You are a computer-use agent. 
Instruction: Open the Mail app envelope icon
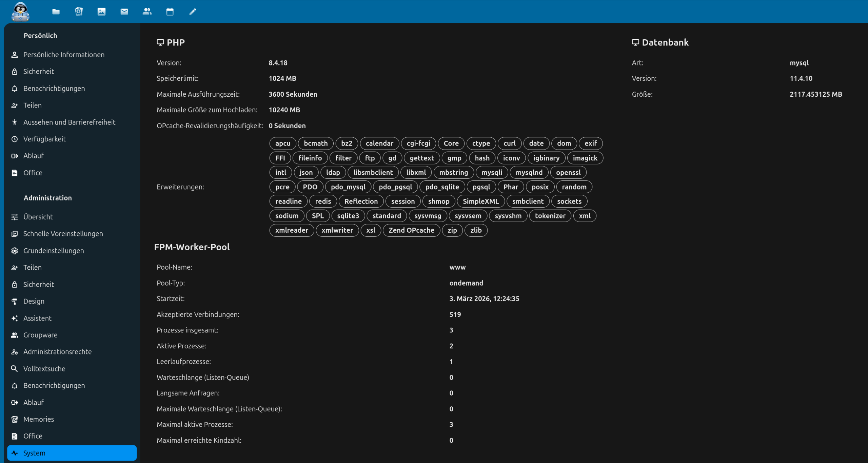(x=124, y=12)
